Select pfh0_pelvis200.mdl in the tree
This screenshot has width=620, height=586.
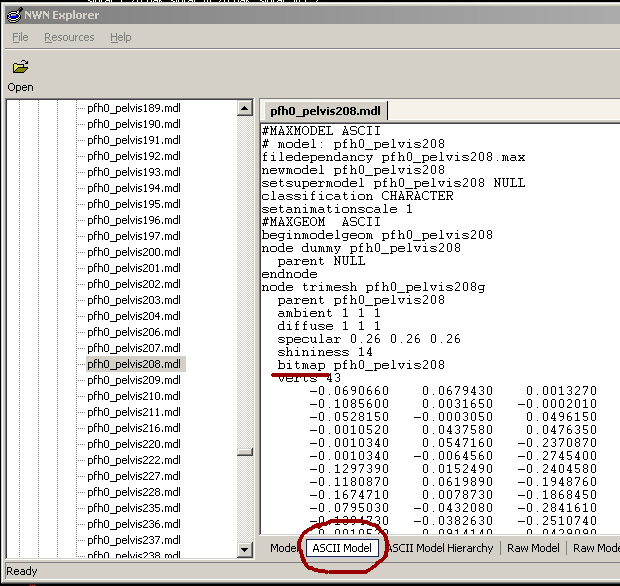(x=134, y=252)
